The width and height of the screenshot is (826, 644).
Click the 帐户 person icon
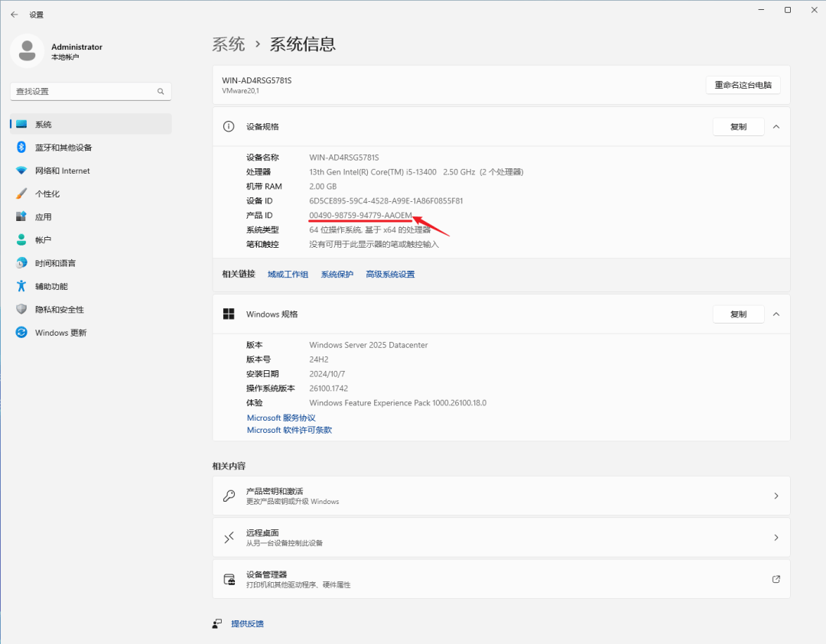(x=21, y=240)
